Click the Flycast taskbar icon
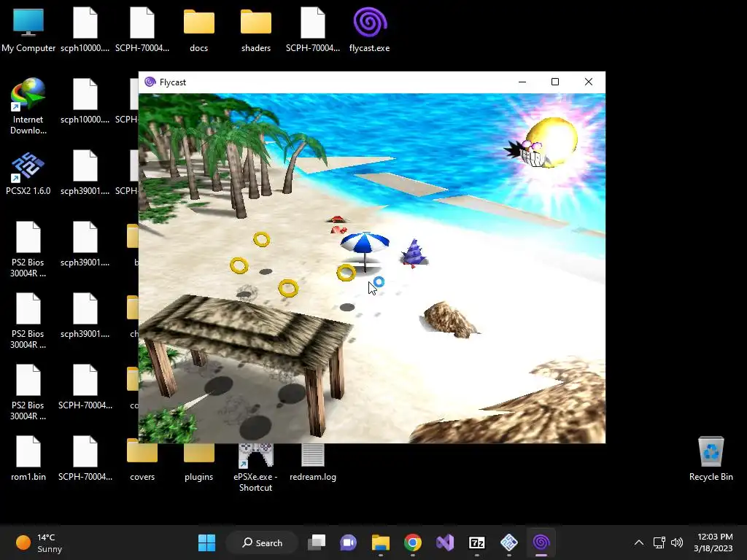The height and width of the screenshot is (560, 747). point(541,542)
